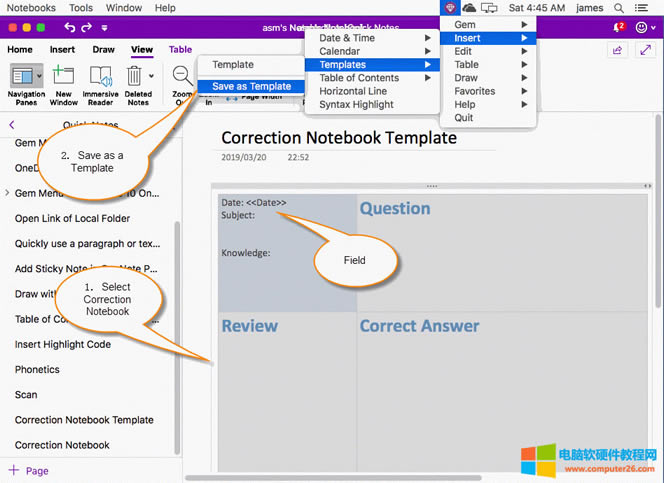Image resolution: width=664 pixels, height=483 pixels.
Task: Undo the last action
Action: [70, 28]
